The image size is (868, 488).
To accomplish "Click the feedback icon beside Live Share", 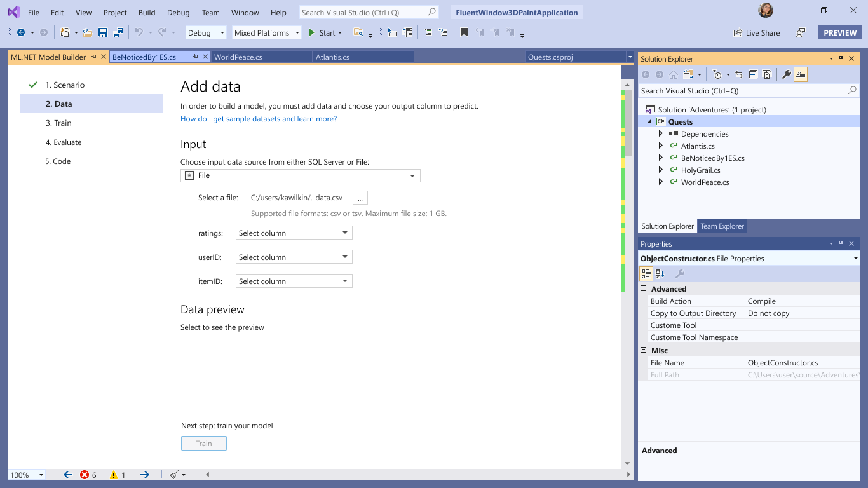I will click(801, 32).
